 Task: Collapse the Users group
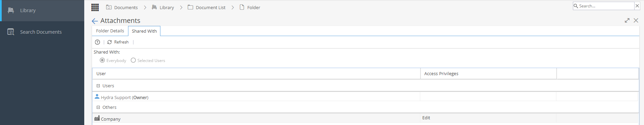(x=98, y=86)
